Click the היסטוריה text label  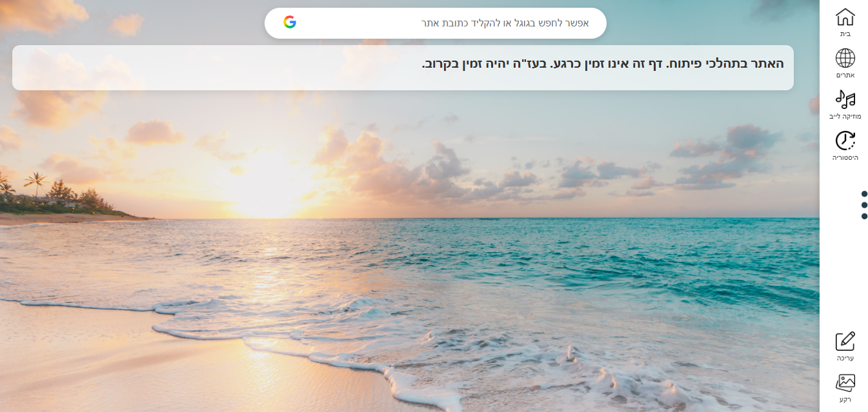point(845,157)
